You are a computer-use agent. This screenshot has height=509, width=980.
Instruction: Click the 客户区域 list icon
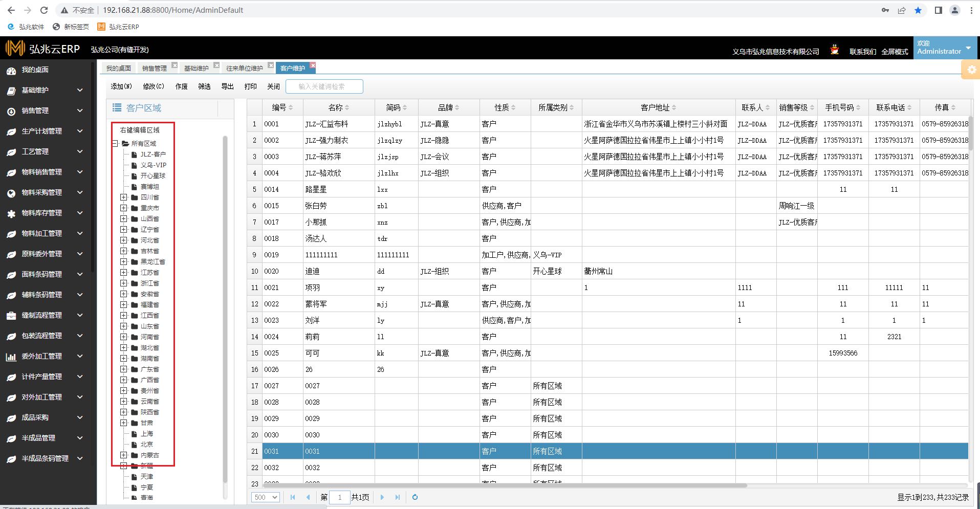117,107
